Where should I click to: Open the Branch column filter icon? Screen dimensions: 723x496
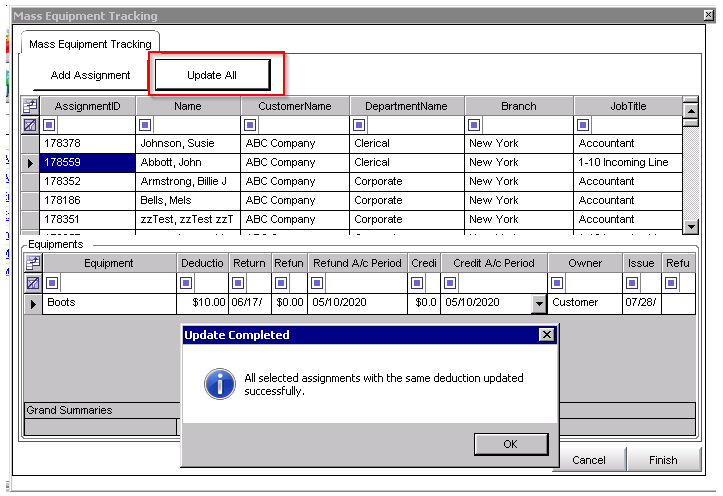coord(474,125)
